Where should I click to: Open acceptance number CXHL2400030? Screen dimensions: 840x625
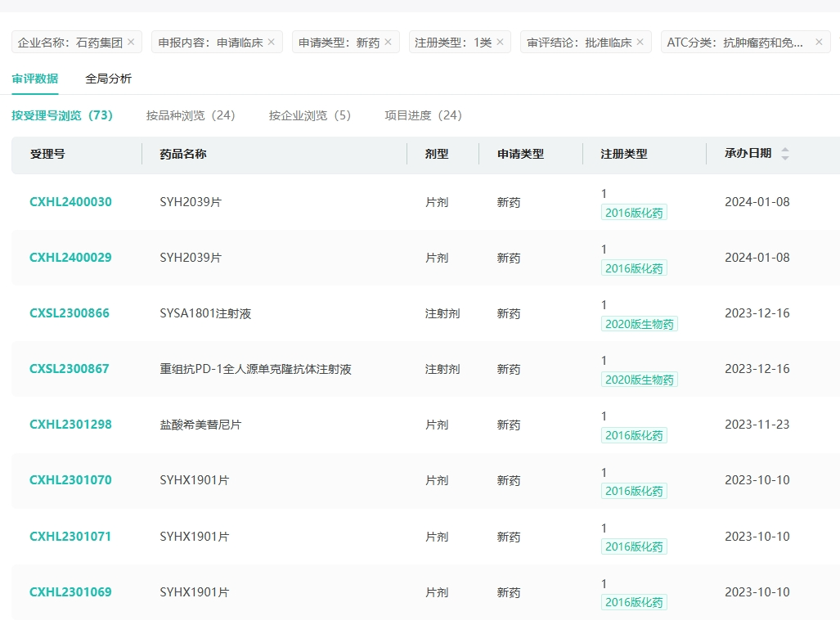70,202
